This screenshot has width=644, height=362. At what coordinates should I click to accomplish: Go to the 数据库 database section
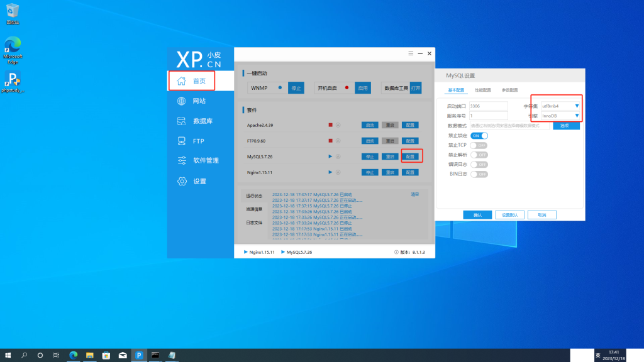tap(195, 121)
